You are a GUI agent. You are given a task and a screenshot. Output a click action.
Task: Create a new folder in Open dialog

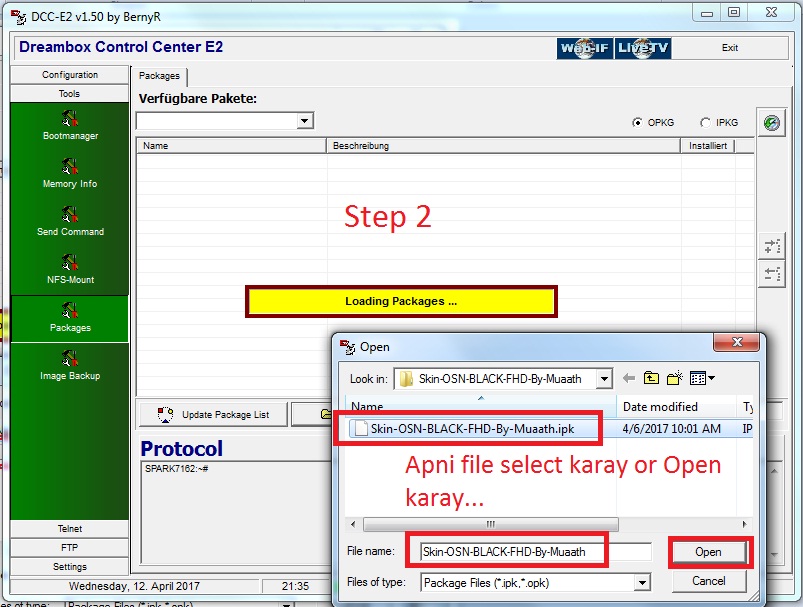(x=674, y=379)
